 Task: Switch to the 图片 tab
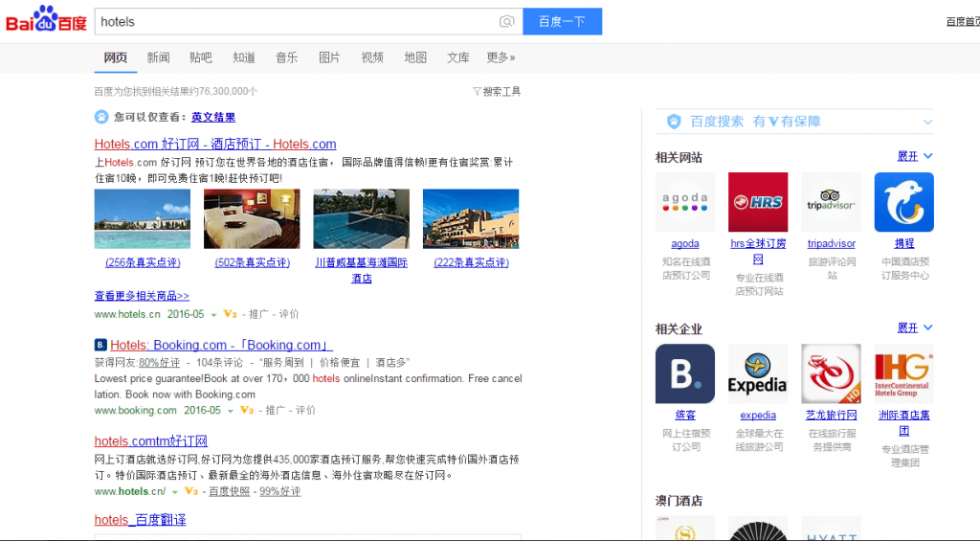(x=329, y=57)
